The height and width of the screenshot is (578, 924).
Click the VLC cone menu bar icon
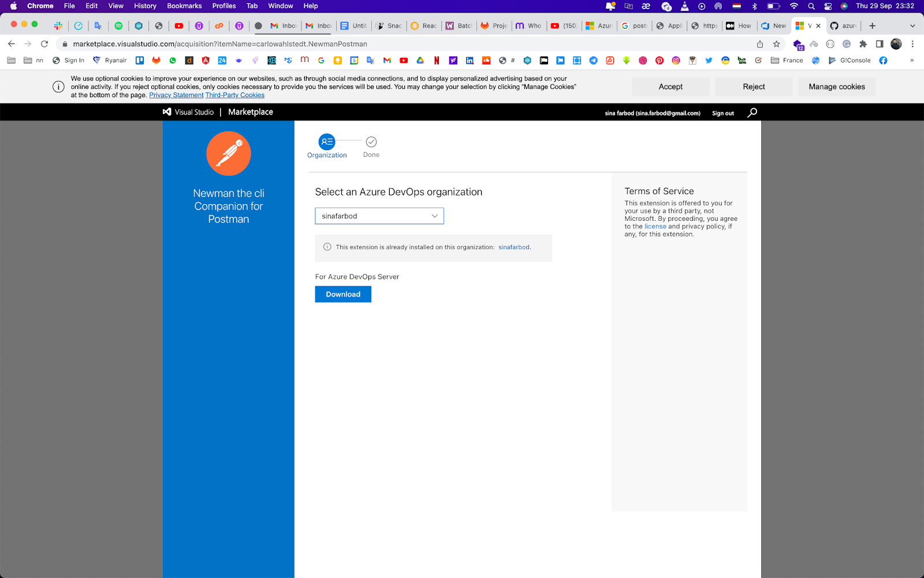684,6
